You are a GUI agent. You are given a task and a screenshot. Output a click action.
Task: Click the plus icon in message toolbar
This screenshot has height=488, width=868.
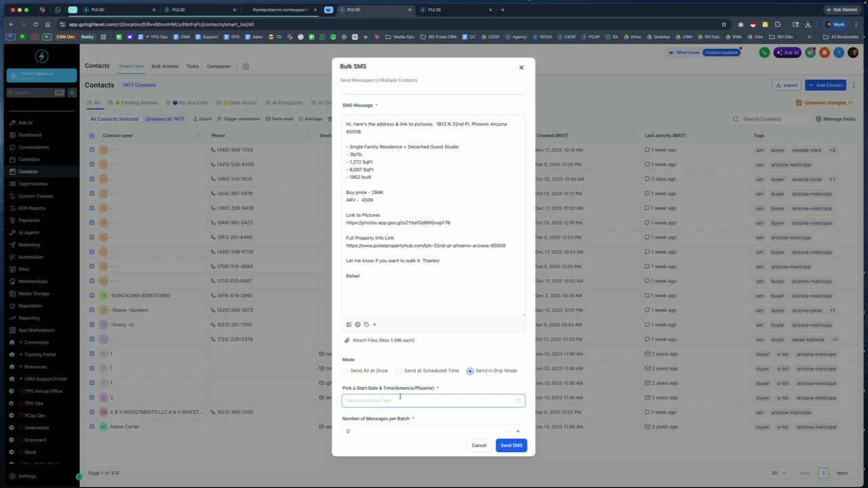[374, 325]
